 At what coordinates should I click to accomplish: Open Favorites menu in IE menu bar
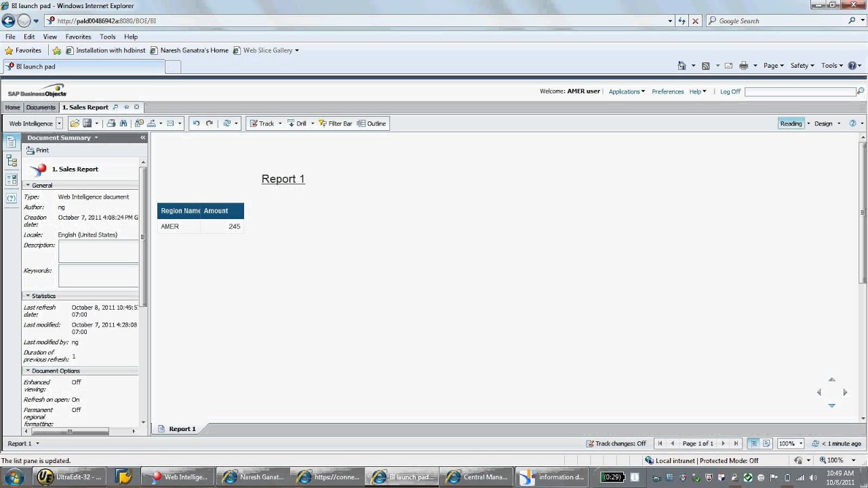(x=78, y=37)
